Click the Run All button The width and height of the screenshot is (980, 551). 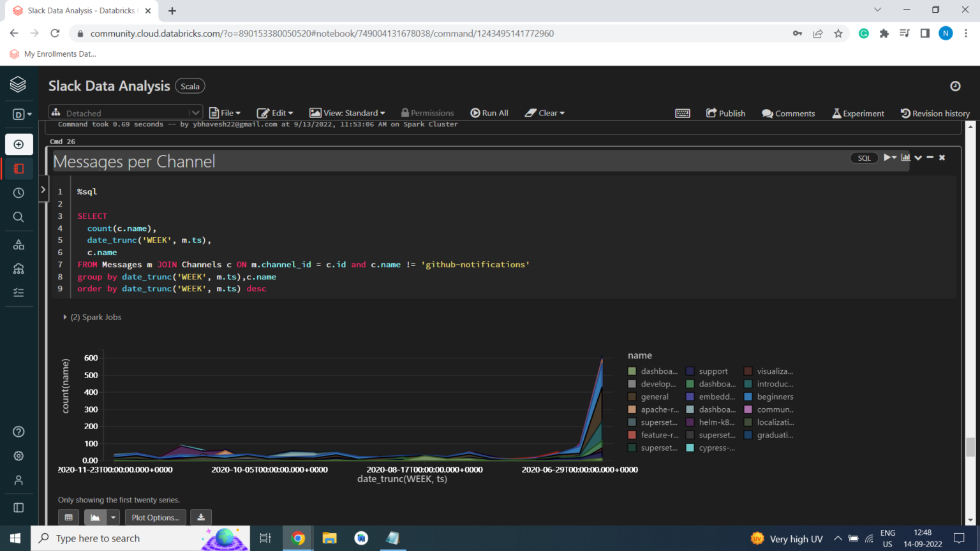coord(489,113)
